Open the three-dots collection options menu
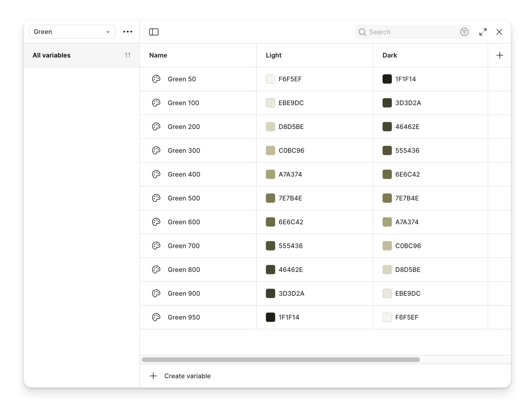 pyautogui.click(x=127, y=31)
